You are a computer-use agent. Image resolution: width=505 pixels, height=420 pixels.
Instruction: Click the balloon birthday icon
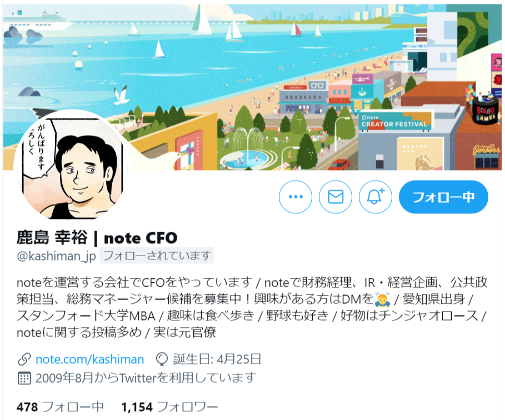pos(162,359)
